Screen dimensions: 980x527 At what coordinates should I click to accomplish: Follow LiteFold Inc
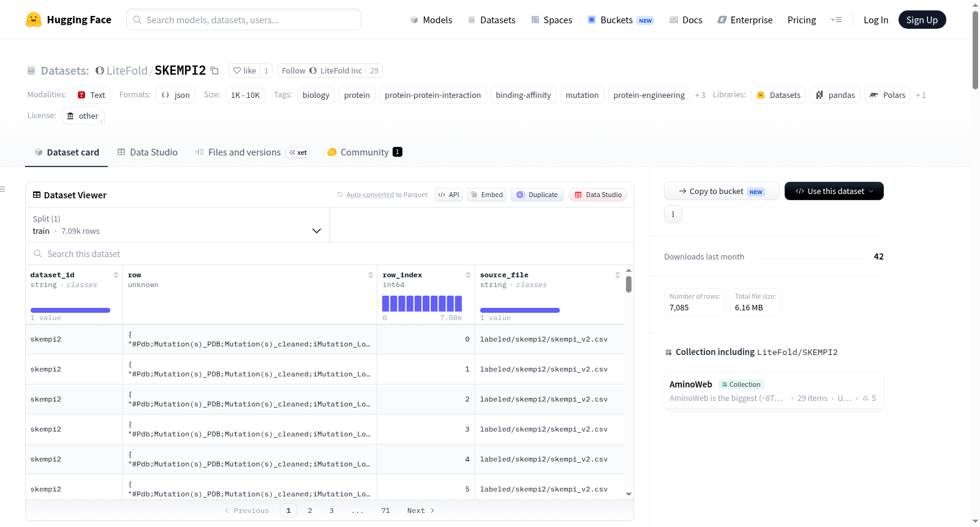pos(322,70)
